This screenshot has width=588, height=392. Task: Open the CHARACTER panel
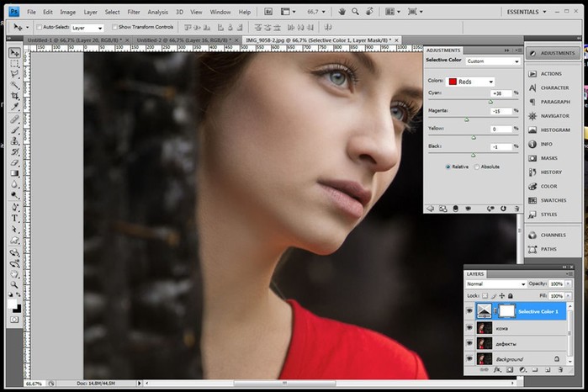(x=554, y=87)
